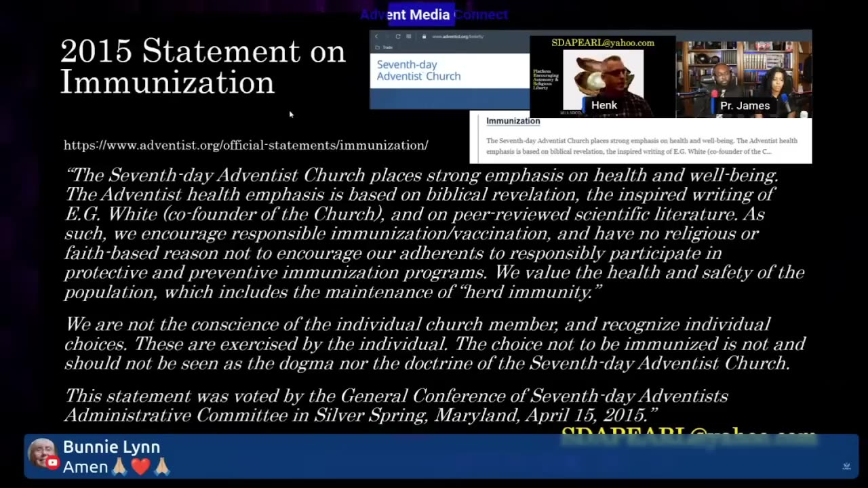Click the Amen comment text

(x=85, y=467)
